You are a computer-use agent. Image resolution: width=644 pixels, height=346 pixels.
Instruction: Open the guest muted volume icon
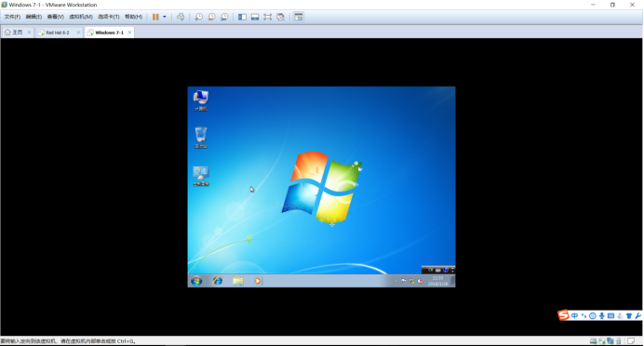[420, 281]
